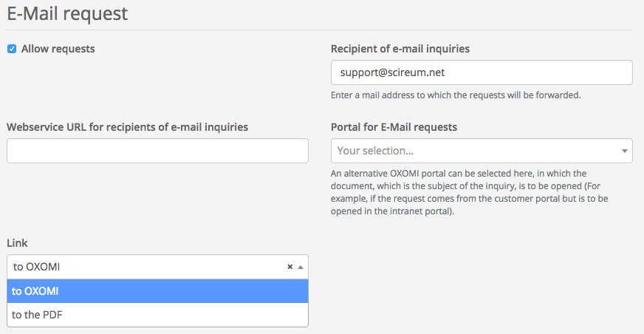644x334 pixels.
Task: Clear the Link selection with the x icon
Action: (x=290, y=267)
